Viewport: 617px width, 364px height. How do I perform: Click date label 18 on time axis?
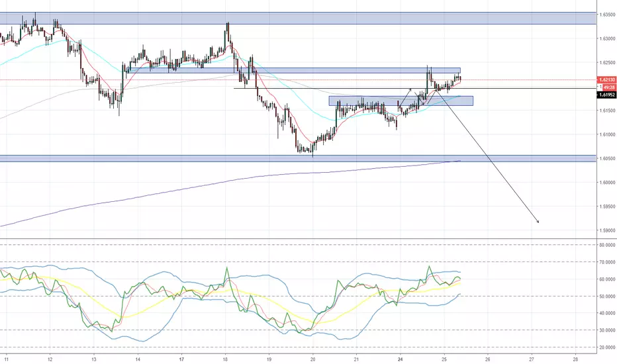pos(225,359)
